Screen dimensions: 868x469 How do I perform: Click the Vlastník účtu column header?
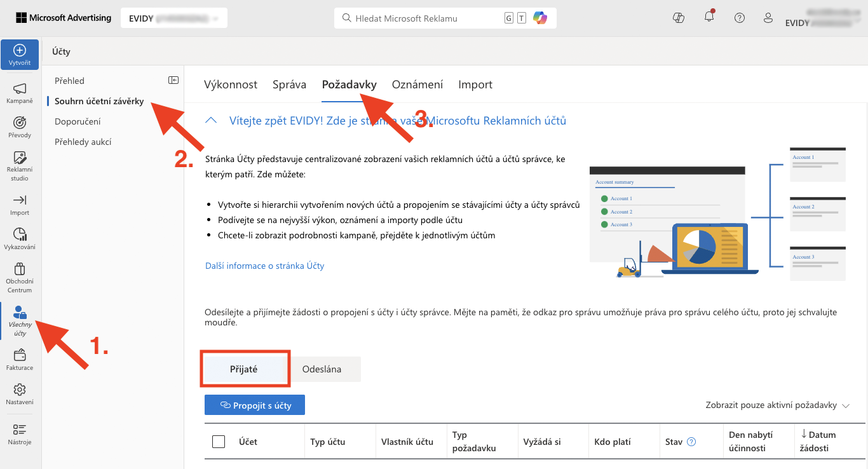407,442
